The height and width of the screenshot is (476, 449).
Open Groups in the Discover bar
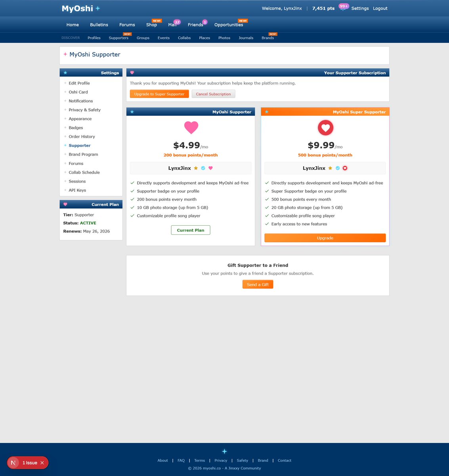click(x=143, y=38)
